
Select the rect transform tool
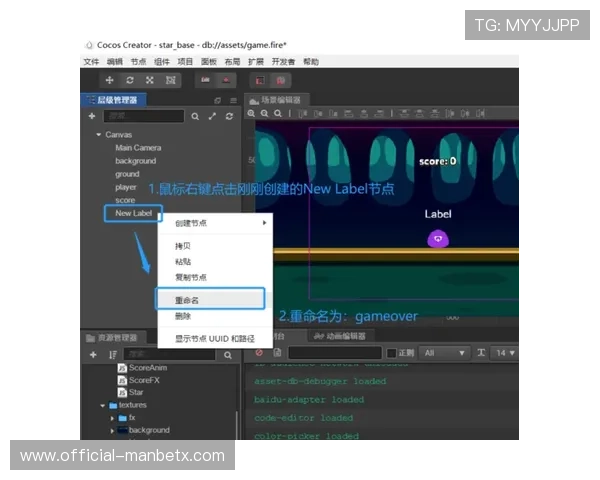(171, 80)
